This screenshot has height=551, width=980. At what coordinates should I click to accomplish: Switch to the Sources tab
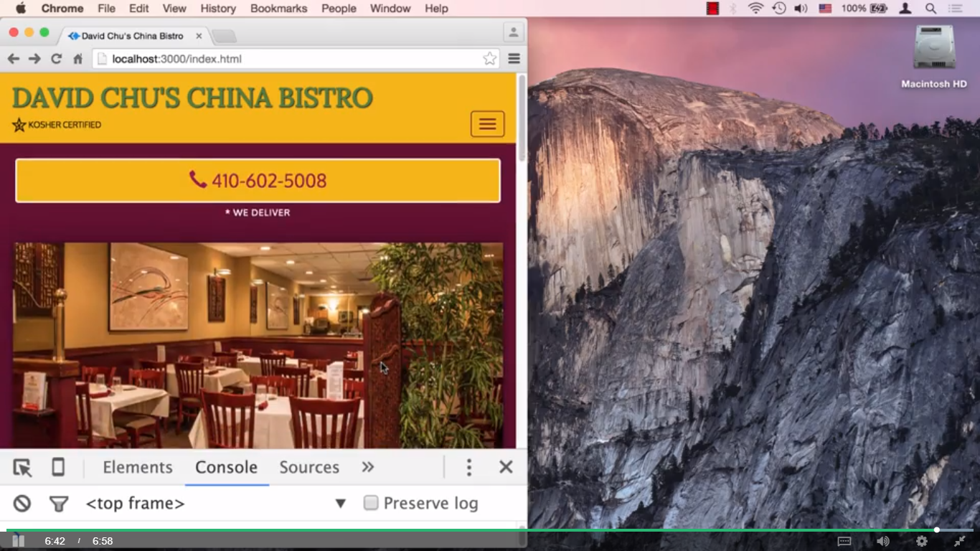tap(309, 467)
